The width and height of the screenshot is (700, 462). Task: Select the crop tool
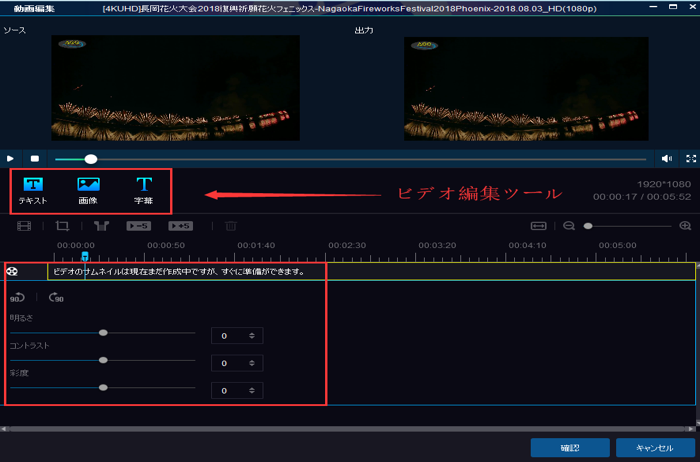[x=62, y=226]
